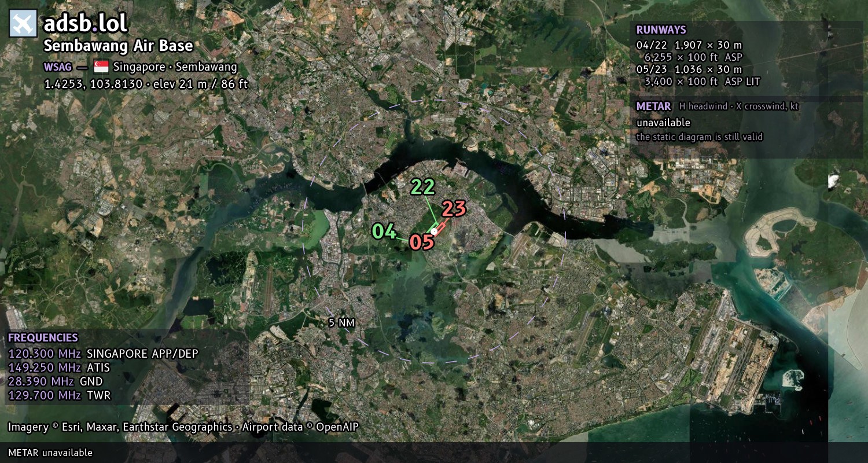Viewport: 868px width, 463px height.
Task: Select the 28.390 MHz GND frequency row
Action: click(56, 381)
